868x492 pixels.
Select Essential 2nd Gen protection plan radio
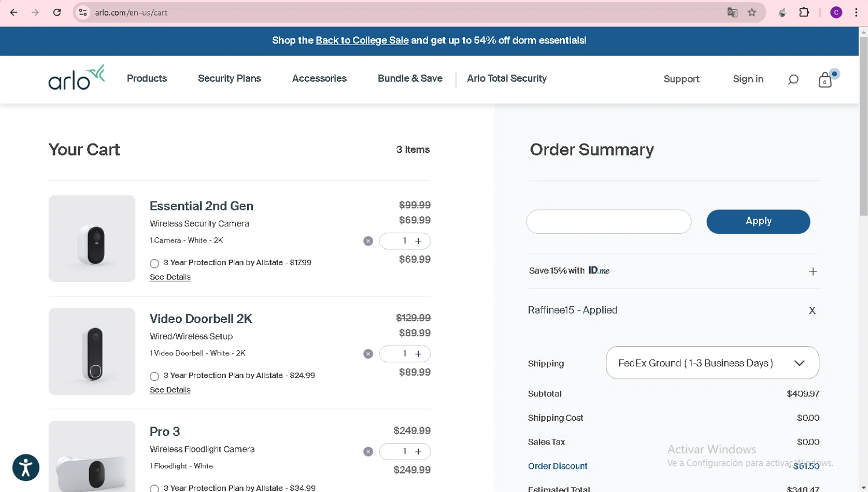pos(155,263)
